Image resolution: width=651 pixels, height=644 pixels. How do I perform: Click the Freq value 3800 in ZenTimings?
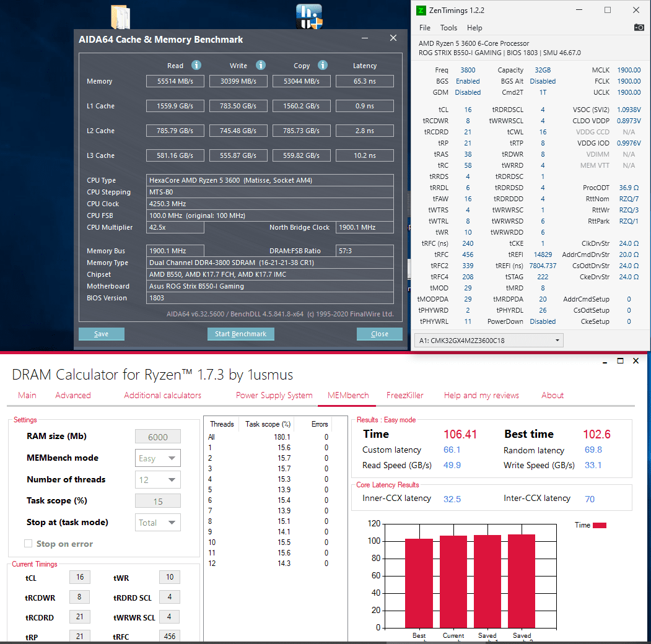(468, 70)
